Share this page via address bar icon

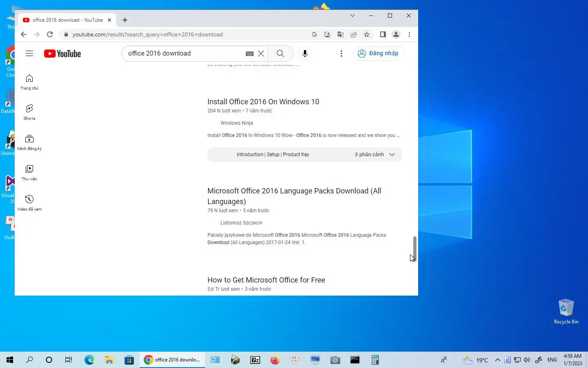pos(354,34)
